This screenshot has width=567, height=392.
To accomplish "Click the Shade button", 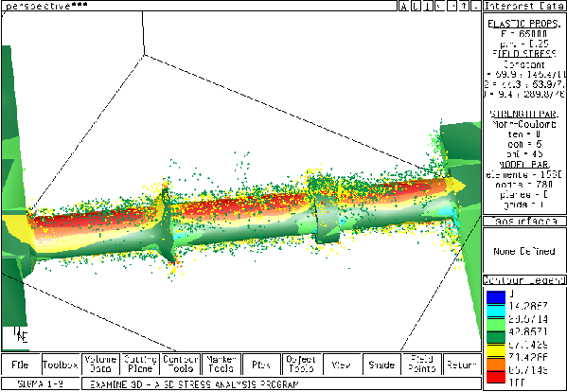I will pyautogui.click(x=381, y=365).
